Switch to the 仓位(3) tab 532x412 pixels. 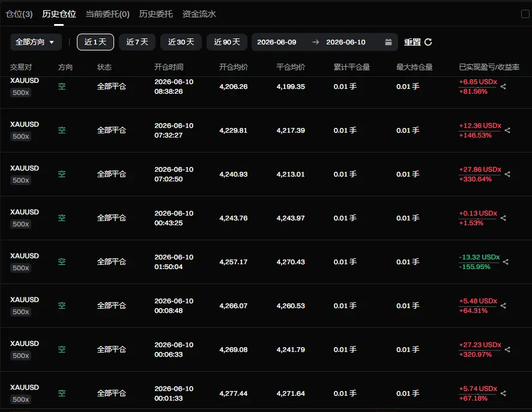pos(19,14)
